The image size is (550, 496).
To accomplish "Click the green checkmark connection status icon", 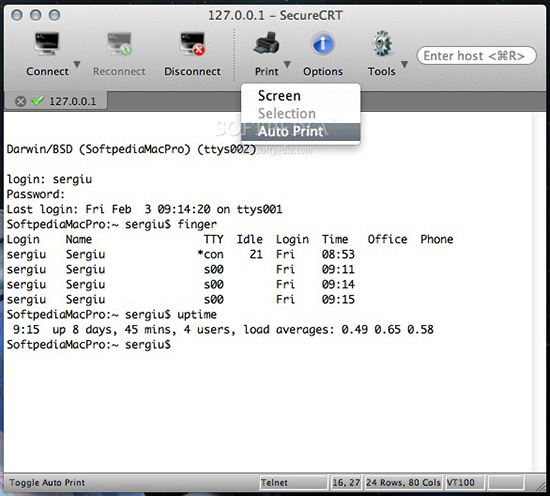I will point(37,101).
